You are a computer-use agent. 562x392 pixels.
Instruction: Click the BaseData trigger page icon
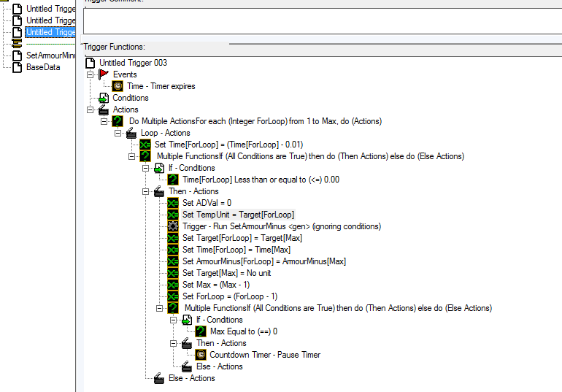18,67
